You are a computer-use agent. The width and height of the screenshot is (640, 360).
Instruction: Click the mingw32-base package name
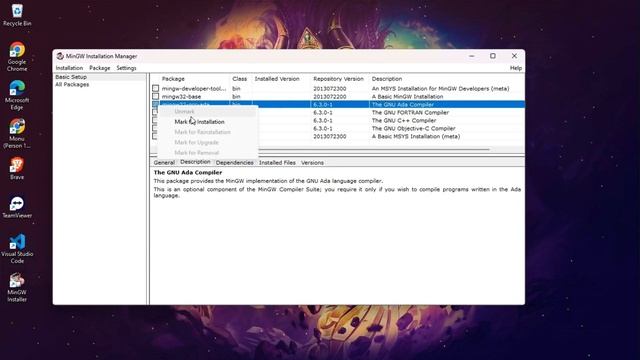(181, 96)
